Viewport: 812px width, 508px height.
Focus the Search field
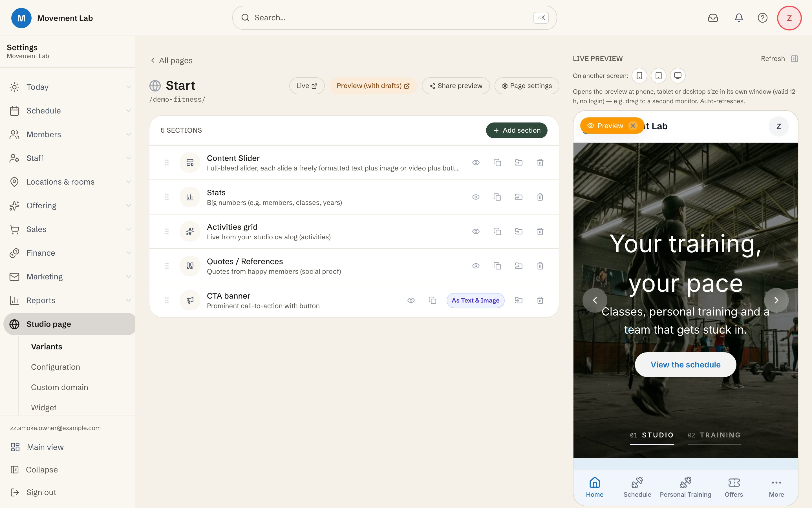point(394,18)
